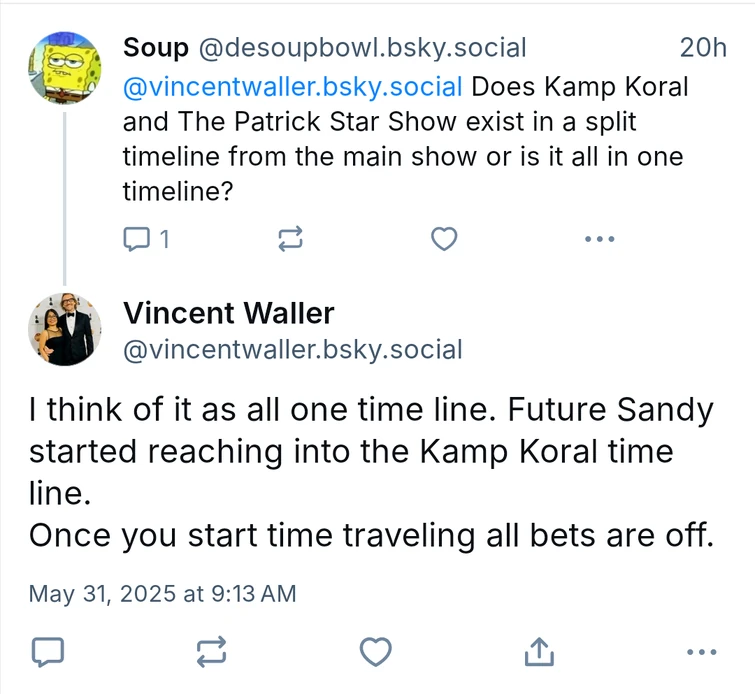Like Vincent Waller's post
The width and height of the screenshot is (755, 694).
(x=375, y=652)
